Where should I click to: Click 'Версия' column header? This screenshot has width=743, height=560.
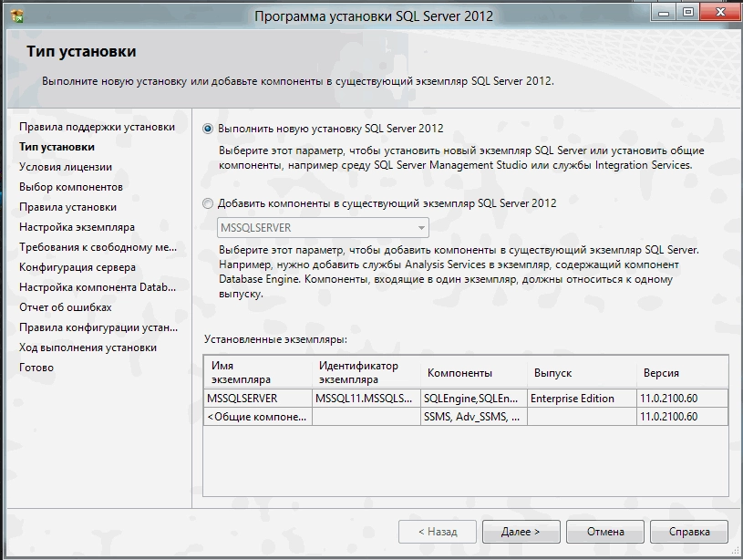(x=682, y=372)
